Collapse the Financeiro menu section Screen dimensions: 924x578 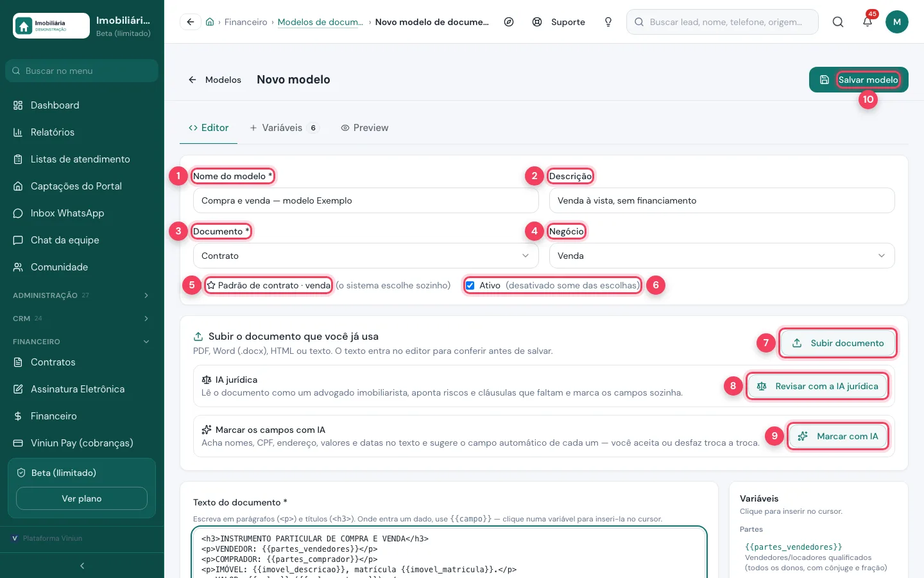81,342
